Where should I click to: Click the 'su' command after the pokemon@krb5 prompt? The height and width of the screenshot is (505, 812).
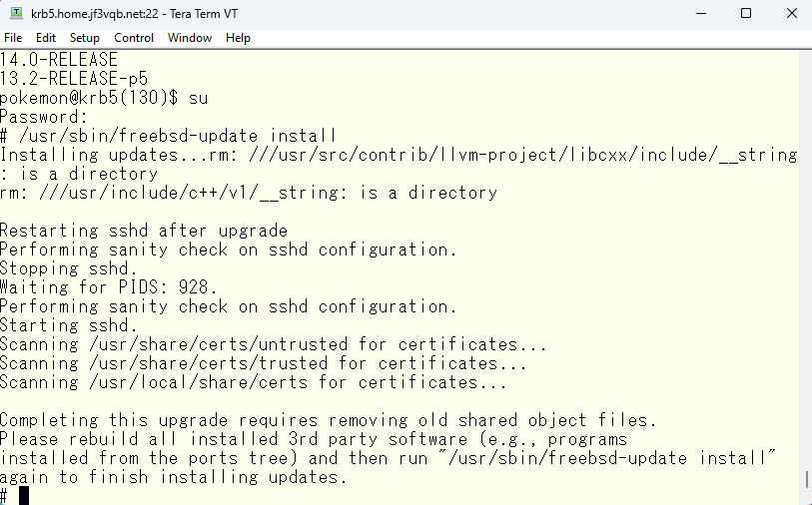tap(199, 98)
